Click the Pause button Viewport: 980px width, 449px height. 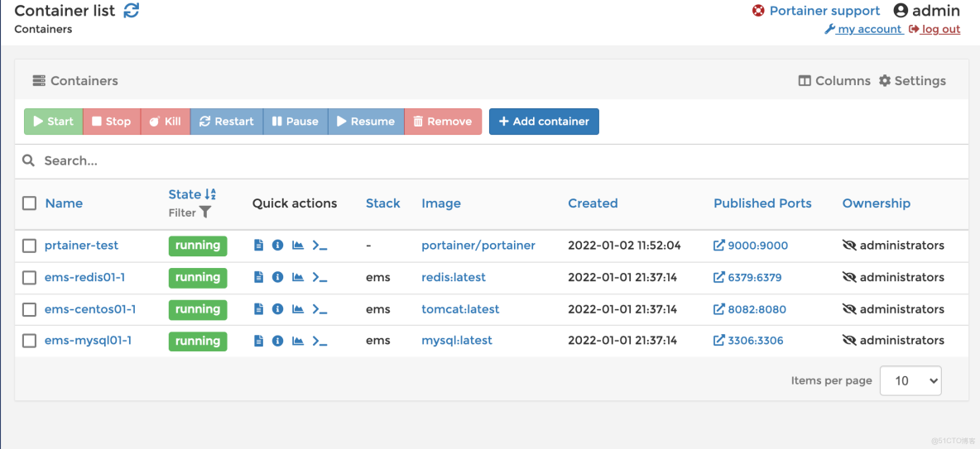coord(295,122)
